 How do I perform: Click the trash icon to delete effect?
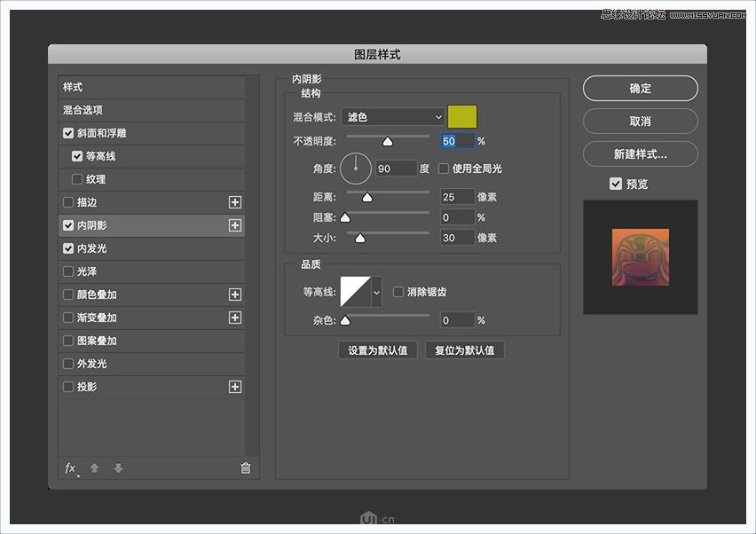click(245, 468)
